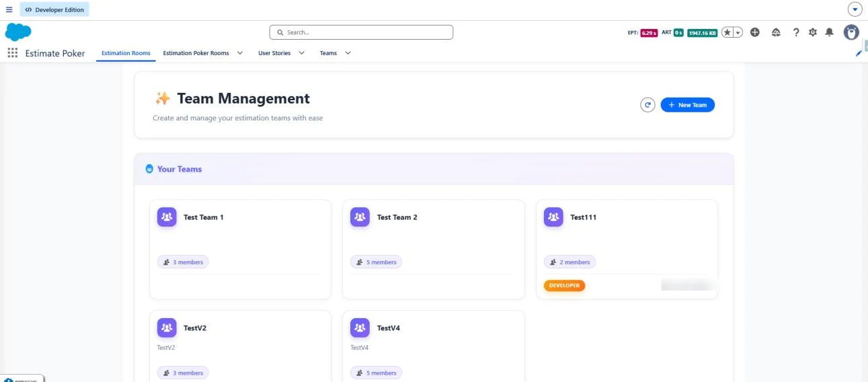Expand the top-right circular dropdown arrow

coord(855,9)
